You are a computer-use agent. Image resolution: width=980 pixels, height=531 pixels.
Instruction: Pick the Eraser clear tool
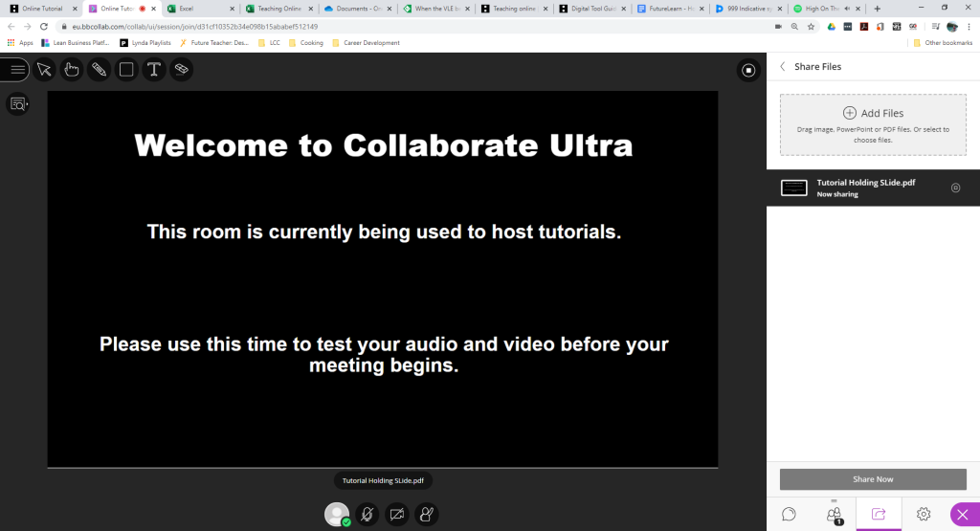pyautogui.click(x=181, y=69)
